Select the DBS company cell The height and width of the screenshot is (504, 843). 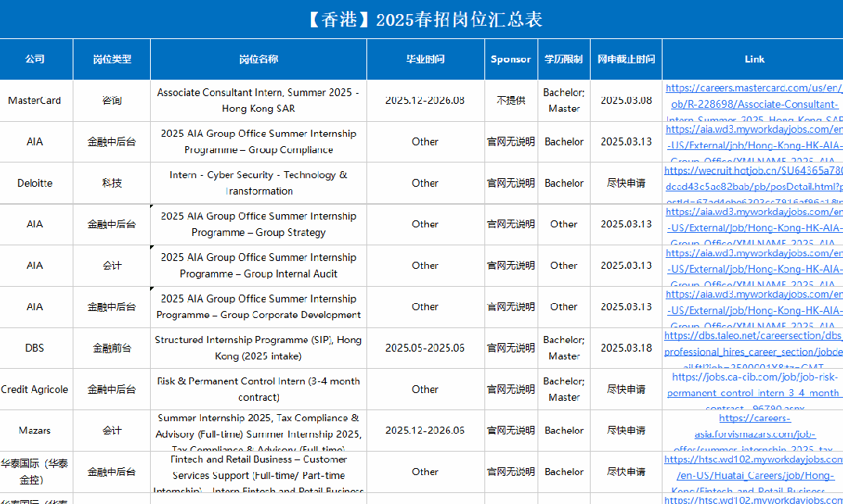(36, 348)
